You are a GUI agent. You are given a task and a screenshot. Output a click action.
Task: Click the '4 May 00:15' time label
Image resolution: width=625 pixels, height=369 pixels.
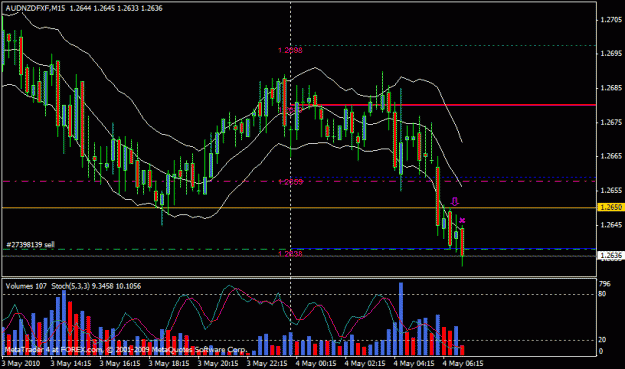(316, 363)
